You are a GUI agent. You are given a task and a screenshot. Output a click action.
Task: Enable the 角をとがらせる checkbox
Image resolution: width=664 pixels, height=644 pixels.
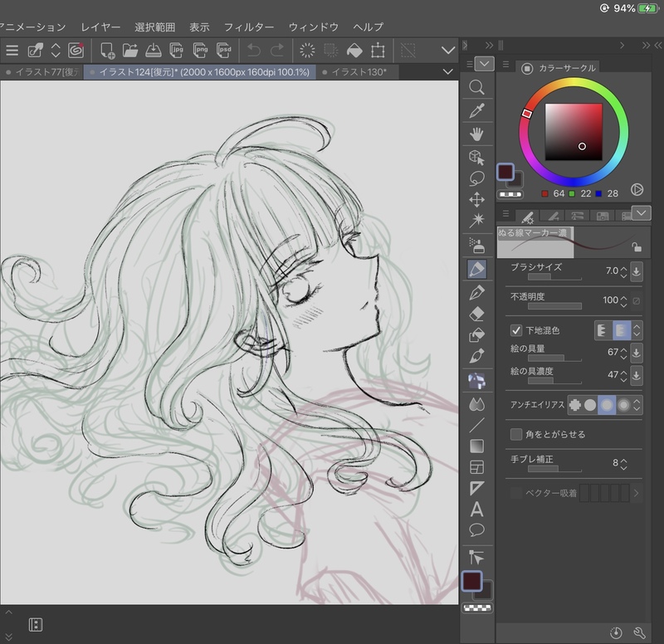click(x=516, y=434)
